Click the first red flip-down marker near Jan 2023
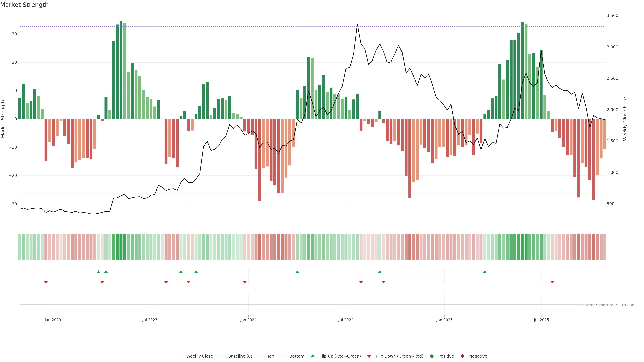 46,282
